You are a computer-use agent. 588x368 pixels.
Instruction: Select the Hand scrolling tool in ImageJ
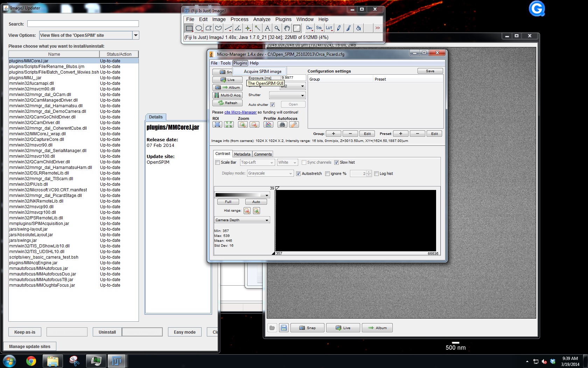(x=287, y=28)
